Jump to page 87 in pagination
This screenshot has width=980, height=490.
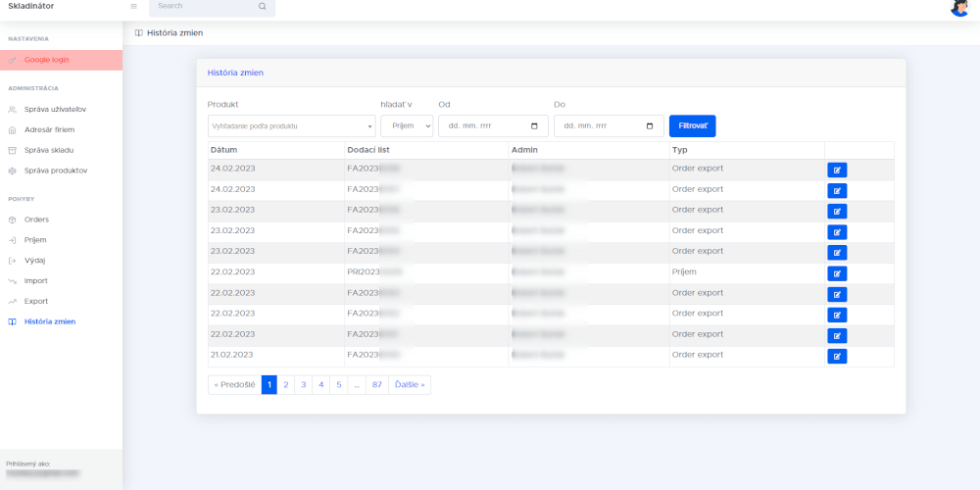(x=376, y=385)
